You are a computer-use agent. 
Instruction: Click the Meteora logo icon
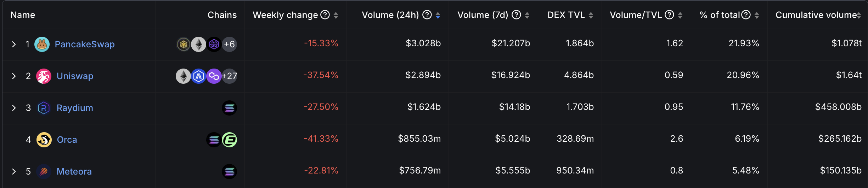coord(44,171)
